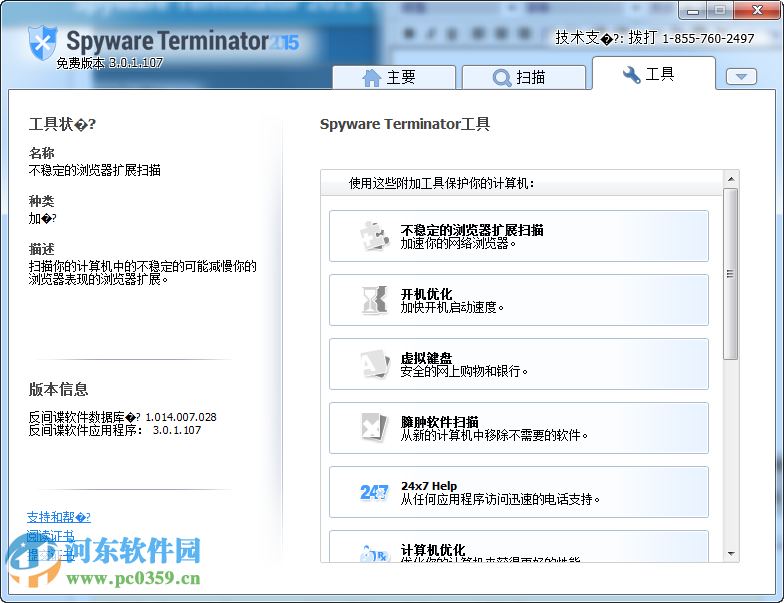Click the 24x7 help icon
Screen dimensions: 784x603
[374, 492]
